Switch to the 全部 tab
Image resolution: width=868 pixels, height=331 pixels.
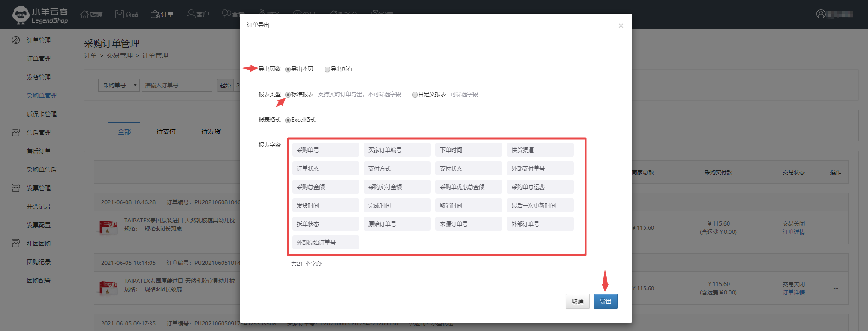tap(124, 132)
